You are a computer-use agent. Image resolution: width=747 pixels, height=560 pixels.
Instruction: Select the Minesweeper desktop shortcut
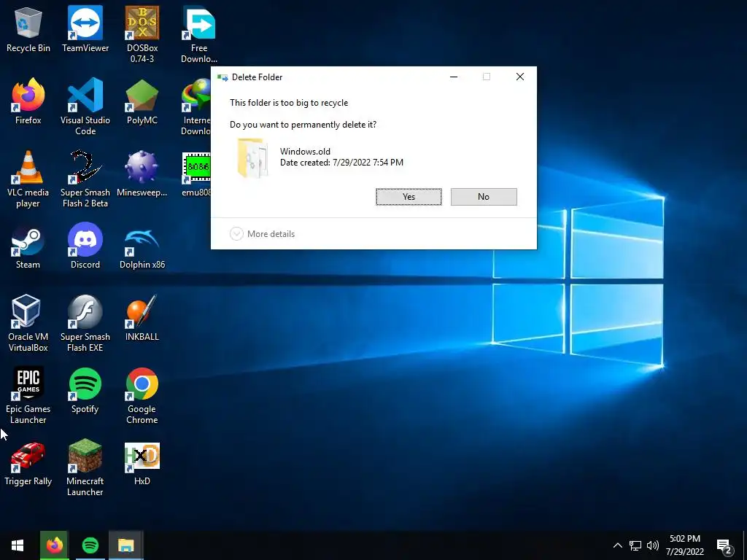pos(142,174)
